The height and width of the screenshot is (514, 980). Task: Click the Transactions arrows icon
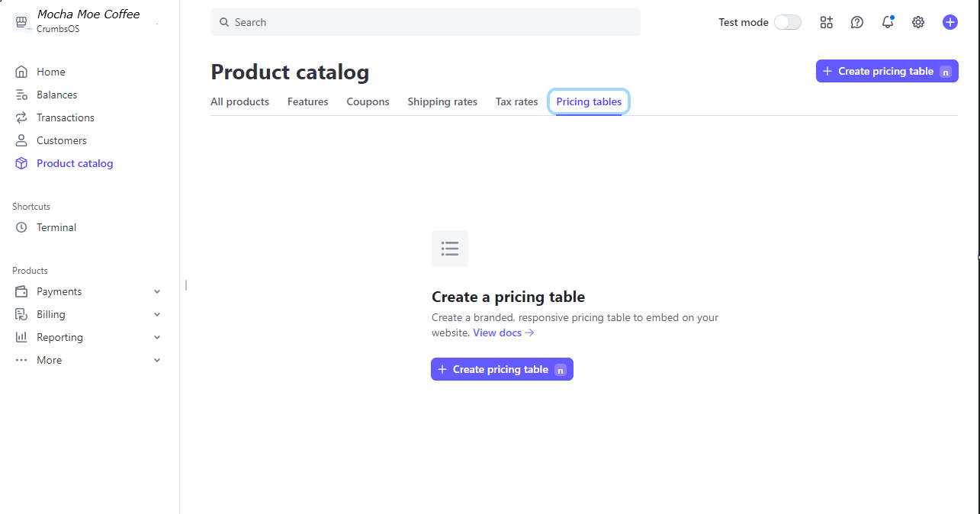[21, 117]
